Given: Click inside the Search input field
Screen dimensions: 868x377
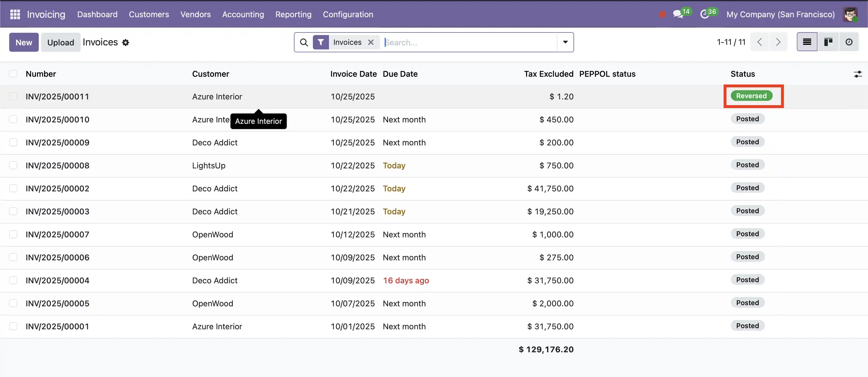Looking at the screenshot, I should pyautogui.click(x=468, y=43).
